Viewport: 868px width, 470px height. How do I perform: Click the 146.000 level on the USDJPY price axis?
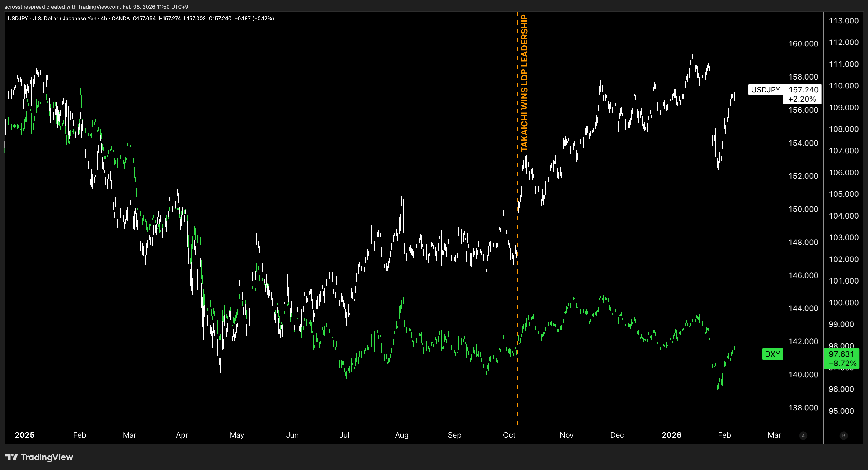point(803,275)
